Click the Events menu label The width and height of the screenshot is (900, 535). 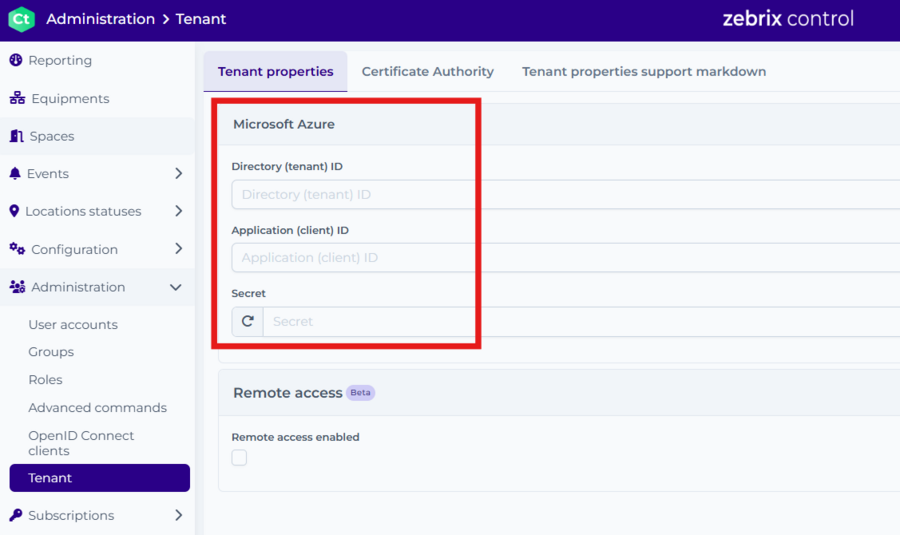click(48, 173)
